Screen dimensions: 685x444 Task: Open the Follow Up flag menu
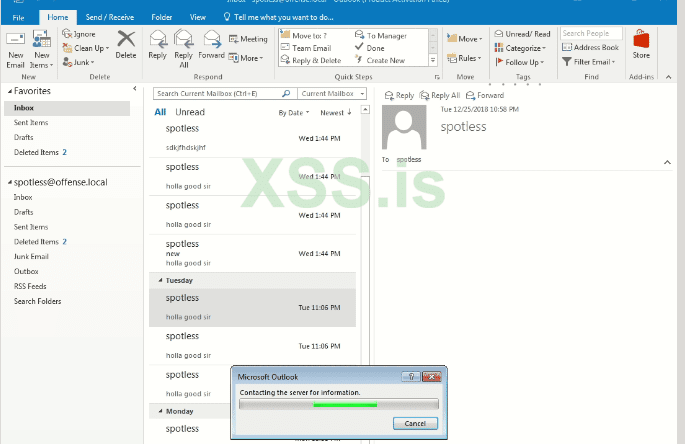click(x=519, y=62)
